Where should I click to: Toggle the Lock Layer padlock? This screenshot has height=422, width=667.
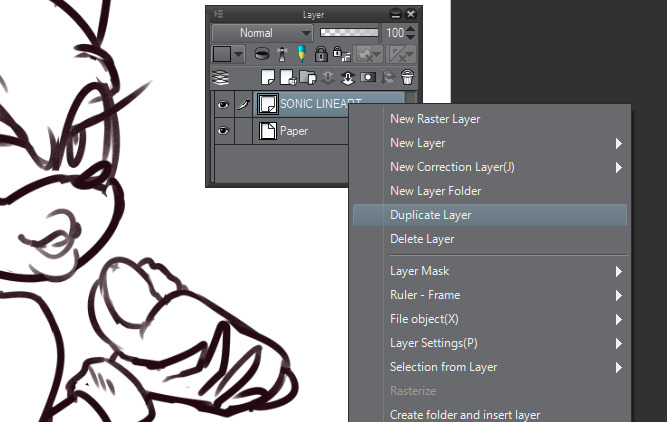pyautogui.click(x=321, y=54)
